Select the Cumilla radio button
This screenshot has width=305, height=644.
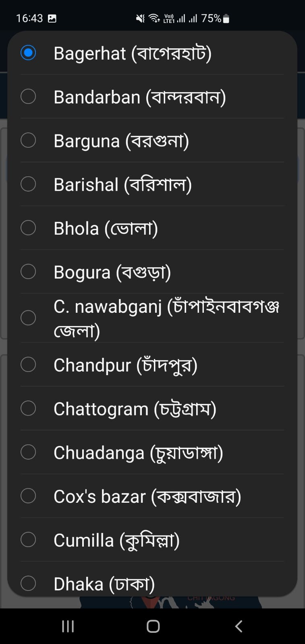[28, 539]
